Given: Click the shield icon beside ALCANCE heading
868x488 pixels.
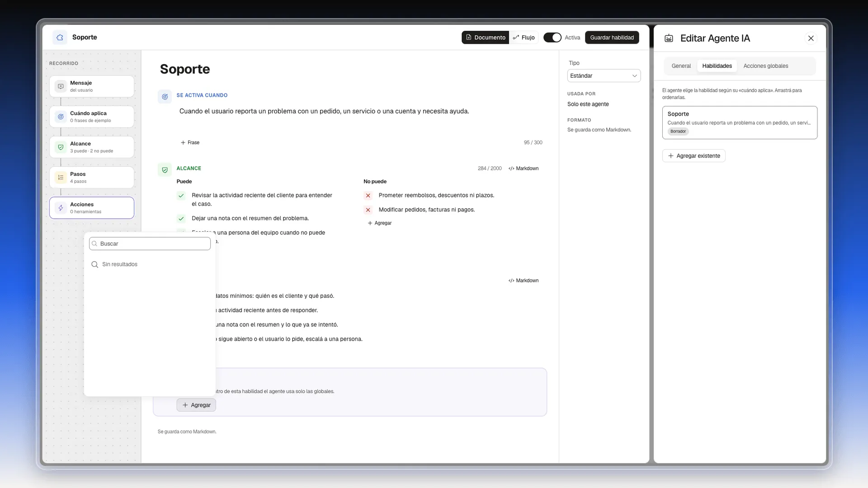Looking at the screenshot, I should pos(165,169).
